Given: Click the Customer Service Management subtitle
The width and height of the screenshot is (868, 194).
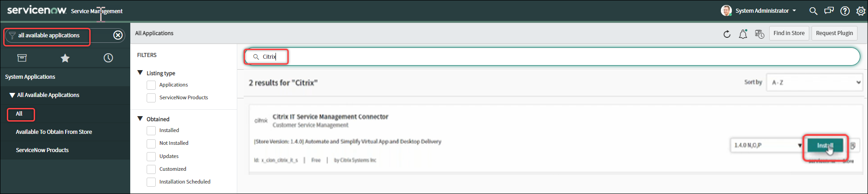Looking at the screenshot, I should (310, 125).
